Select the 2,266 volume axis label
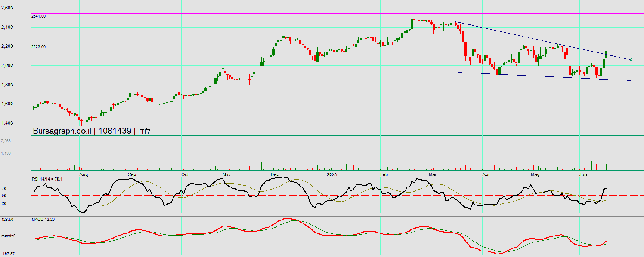The width and height of the screenshot is (644, 257). tap(6, 141)
